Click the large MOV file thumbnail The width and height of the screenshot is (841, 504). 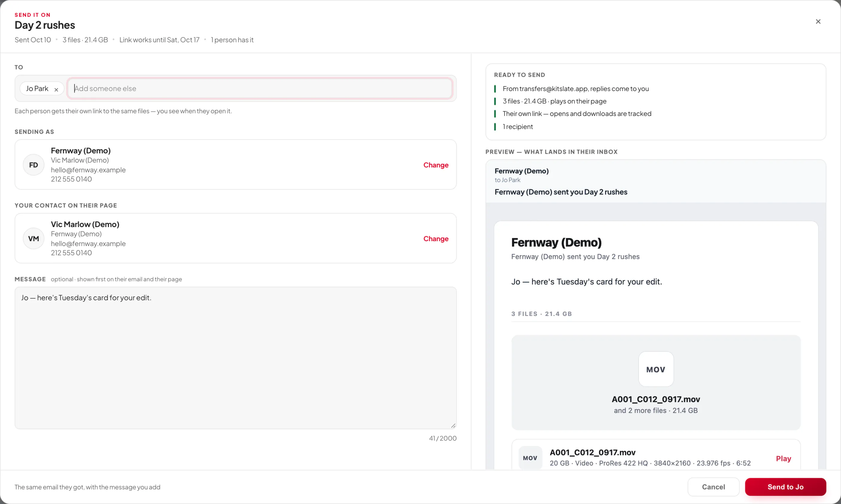[x=656, y=369]
